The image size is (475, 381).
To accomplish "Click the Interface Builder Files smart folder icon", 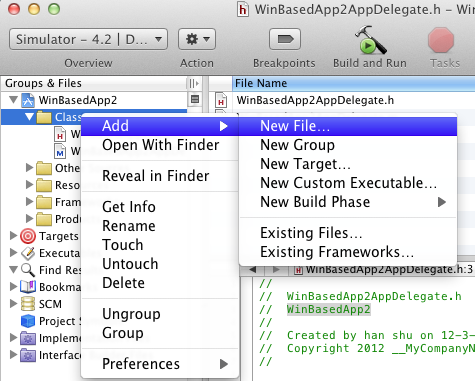I will point(28,355).
